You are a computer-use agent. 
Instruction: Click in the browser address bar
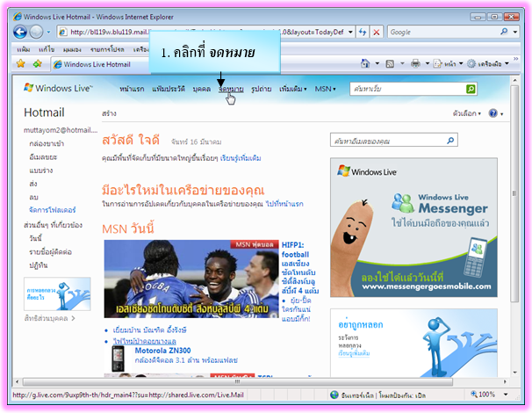pos(206,33)
